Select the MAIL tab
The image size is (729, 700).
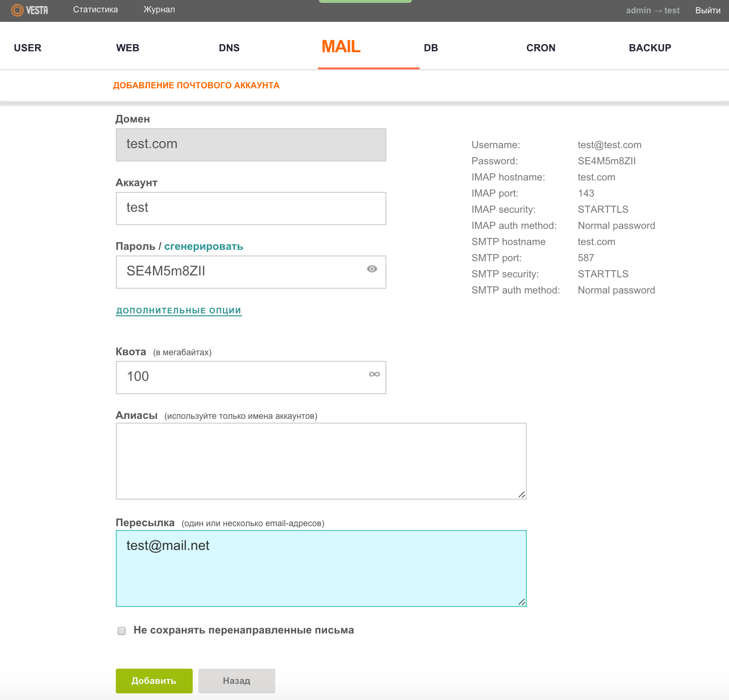(341, 47)
